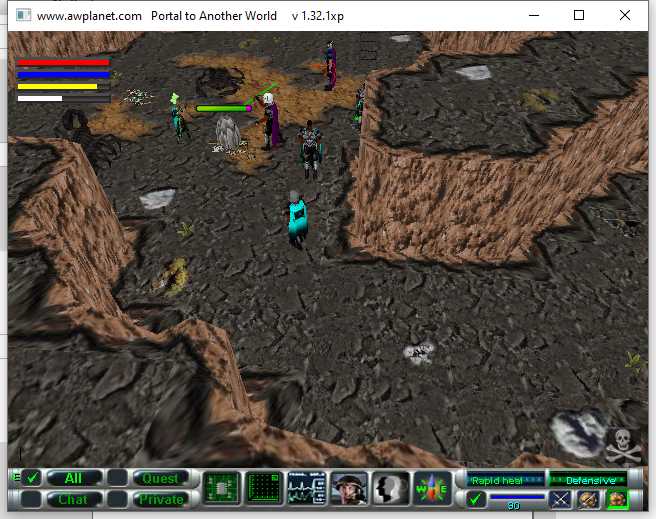Screen dimensions: 656x519
Task: Select the crossed swords combat icon
Action: tap(561, 499)
